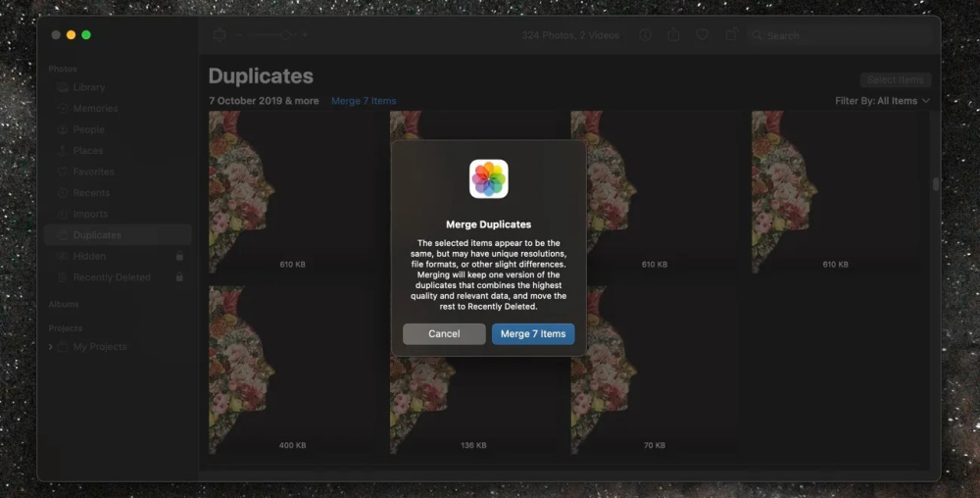980x498 pixels.
Task: Open the Filter By: All Items dropdown
Action: [882, 101]
